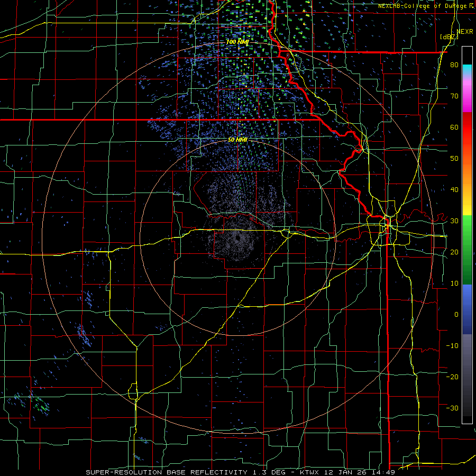Click the -30 value on the dBZ scale

click(452, 408)
